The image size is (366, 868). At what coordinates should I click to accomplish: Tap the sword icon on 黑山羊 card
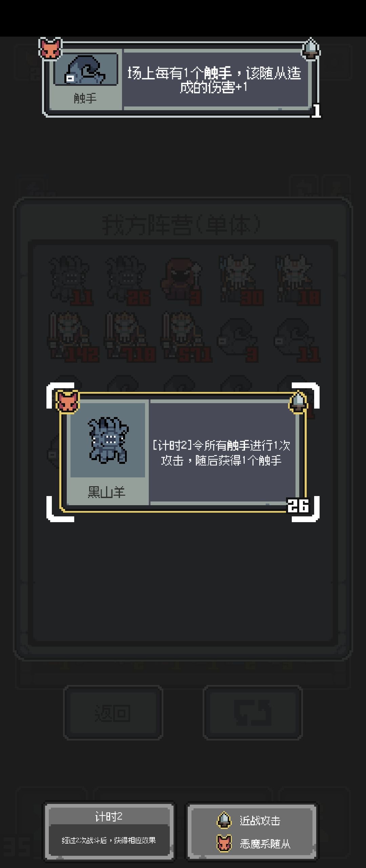tap(298, 402)
